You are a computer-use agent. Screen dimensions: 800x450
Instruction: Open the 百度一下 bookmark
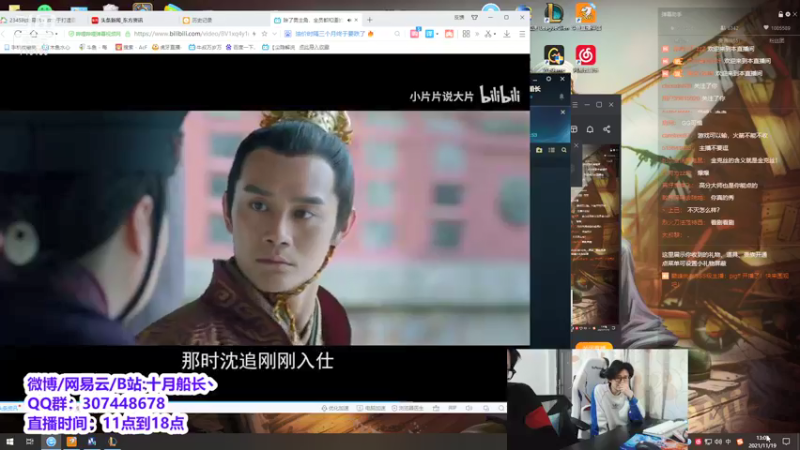[240, 47]
